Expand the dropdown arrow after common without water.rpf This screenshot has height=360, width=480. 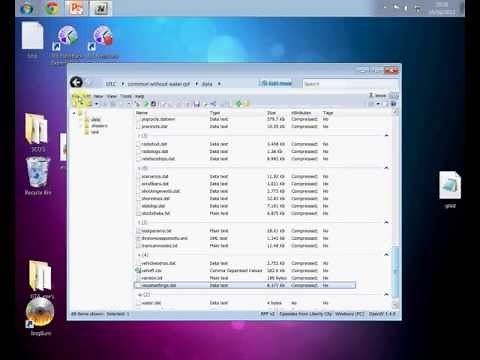(x=196, y=84)
